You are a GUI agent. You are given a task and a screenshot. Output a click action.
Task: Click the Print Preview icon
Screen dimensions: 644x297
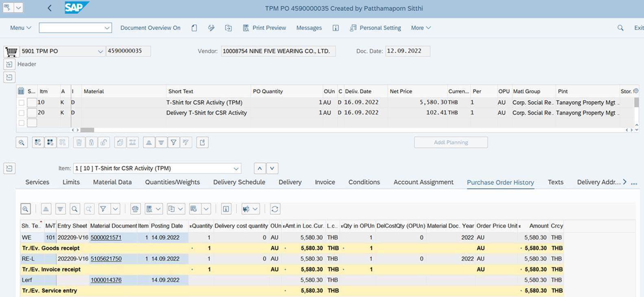tap(246, 28)
